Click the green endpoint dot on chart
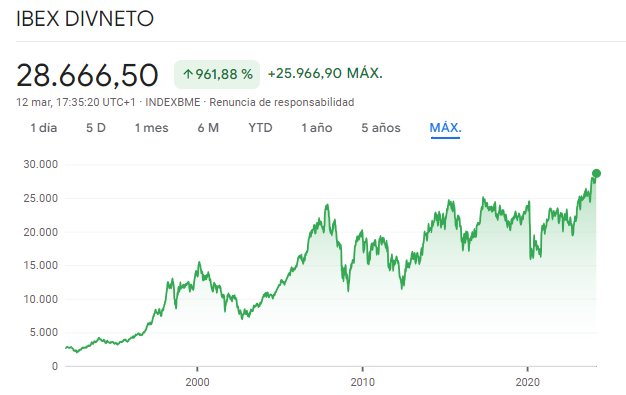 tap(596, 173)
